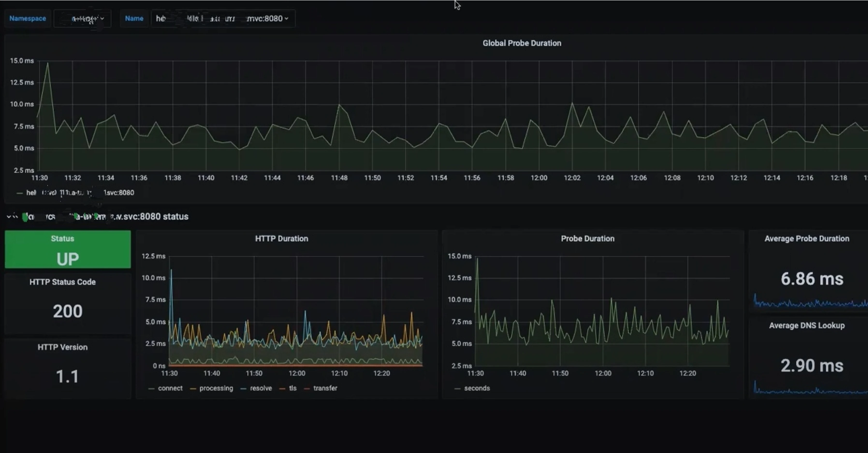
Task: Toggle the tls series in HTTP Duration legend
Action: tap(292, 388)
